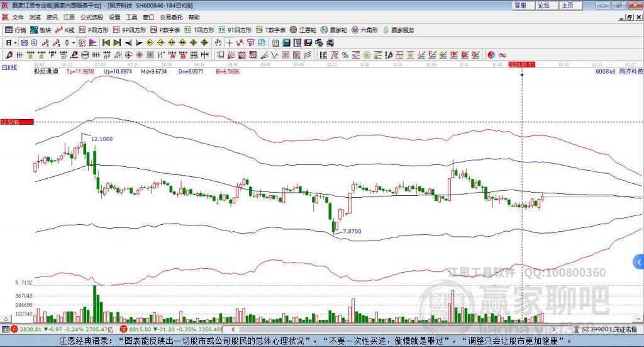Open the 设置 menu
This screenshot has width=644, height=347.
[114, 17]
